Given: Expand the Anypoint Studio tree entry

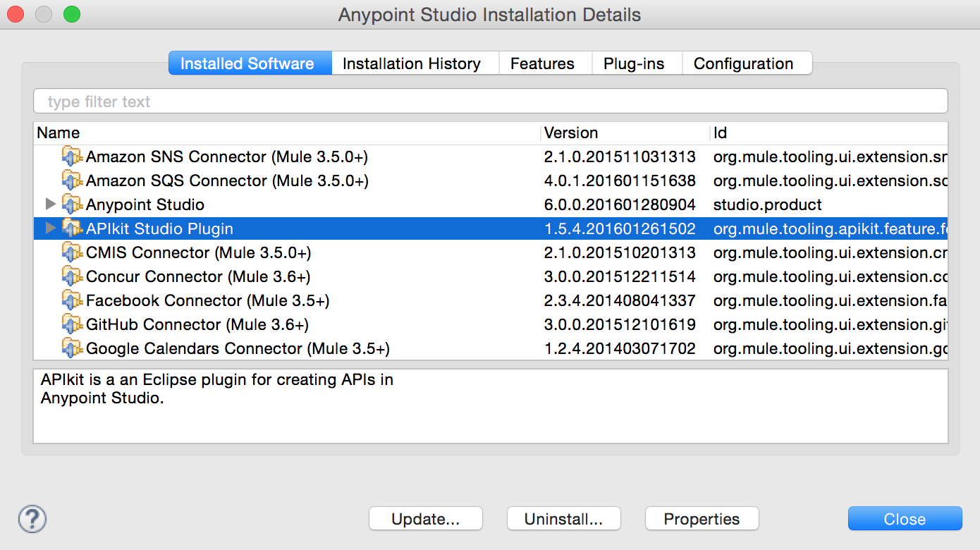Looking at the screenshot, I should 49,204.
